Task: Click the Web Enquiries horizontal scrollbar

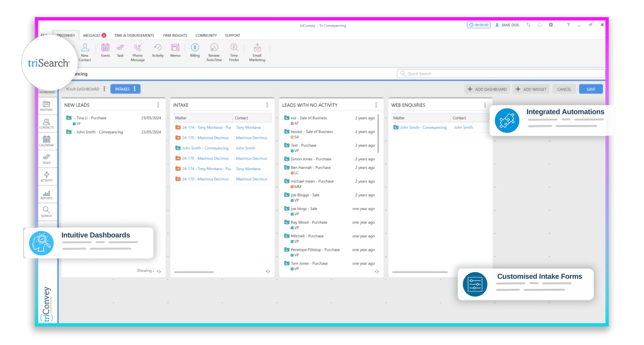Action: click(x=420, y=272)
